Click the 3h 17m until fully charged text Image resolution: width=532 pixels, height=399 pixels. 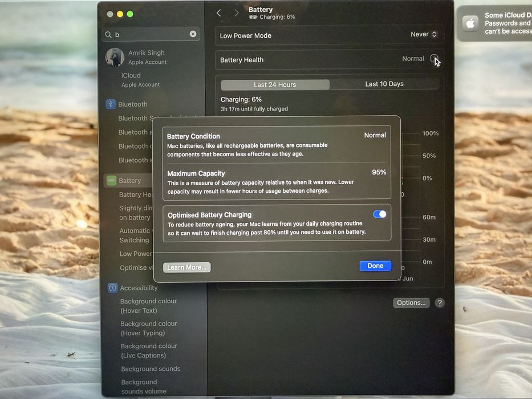[254, 109]
